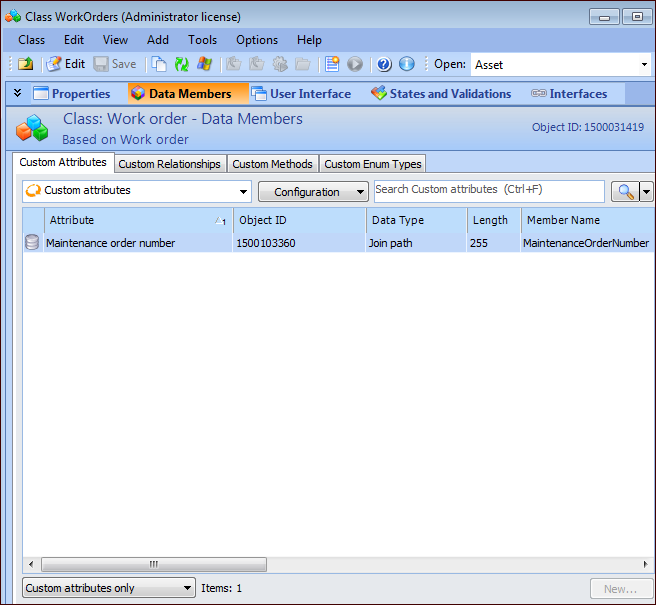Open the Edit menu

74,40
